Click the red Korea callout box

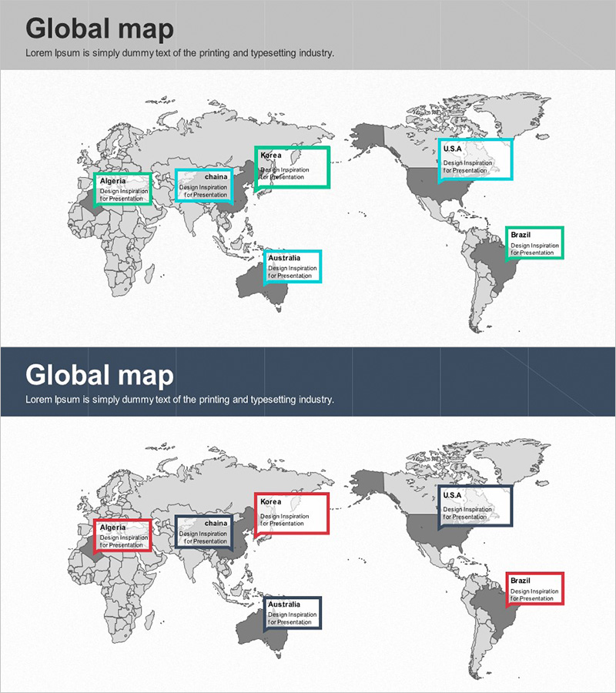point(293,514)
